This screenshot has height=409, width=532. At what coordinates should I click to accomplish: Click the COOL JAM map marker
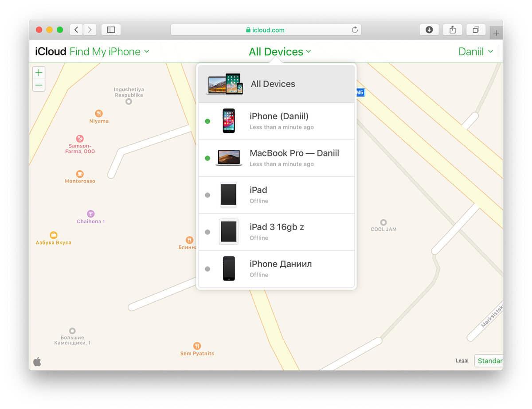click(383, 222)
